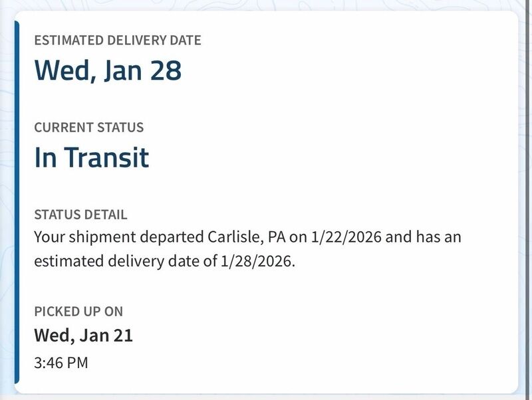Screen dimensions: 532x400
Task: Click the Current Status label
Action: pos(88,127)
